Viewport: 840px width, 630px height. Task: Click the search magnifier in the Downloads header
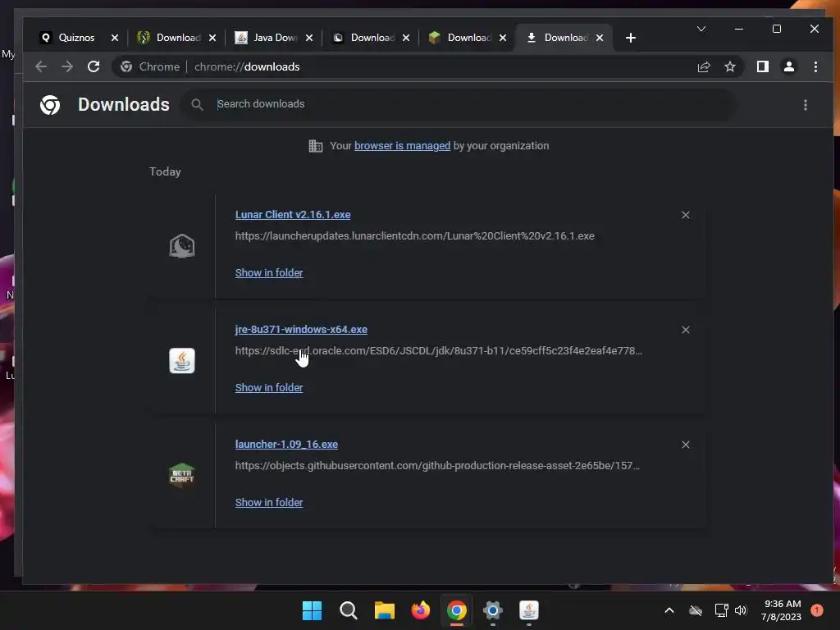(197, 104)
